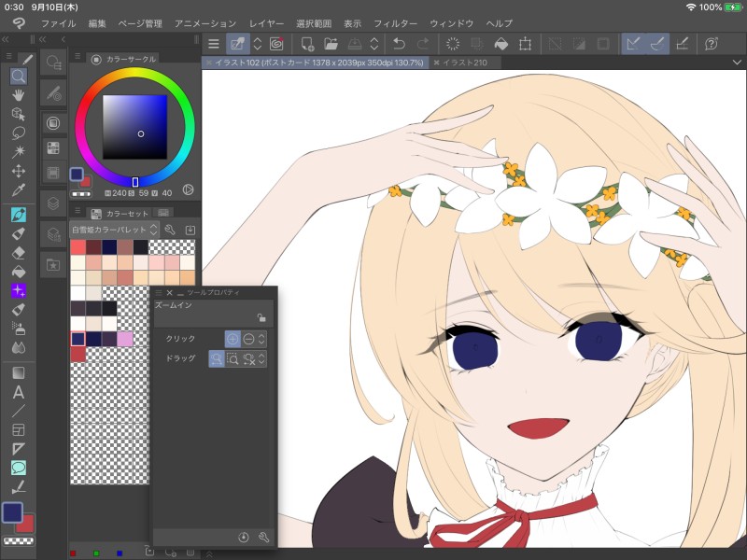Expand drag mode options arrows
This screenshot has height=560, width=747.
[261, 358]
